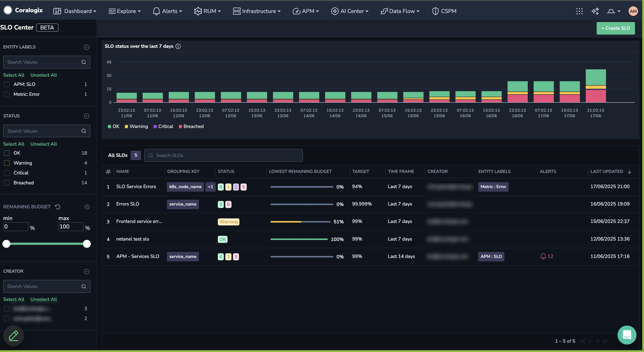
Task: Open the AM user avatar
Action: click(x=633, y=11)
